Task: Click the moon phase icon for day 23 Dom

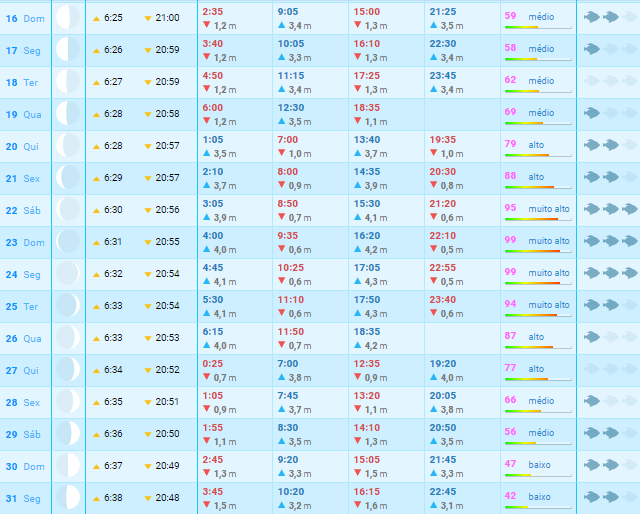Action: point(68,242)
